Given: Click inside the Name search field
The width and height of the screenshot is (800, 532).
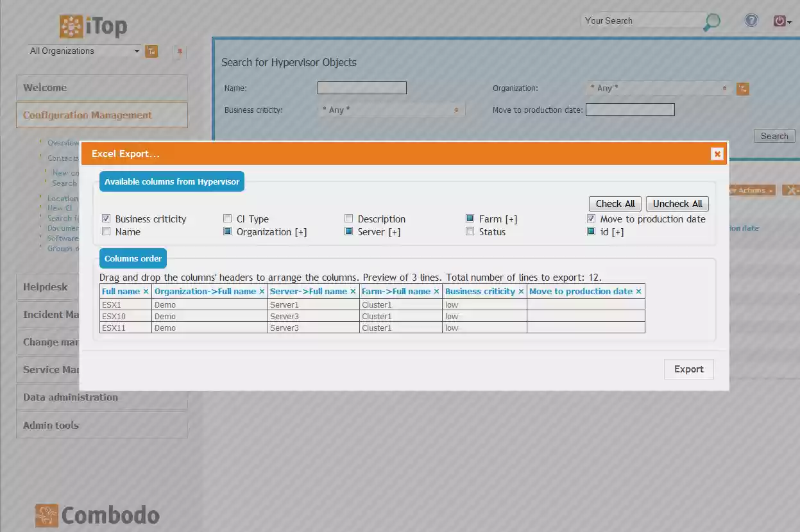Looking at the screenshot, I should click(361, 88).
